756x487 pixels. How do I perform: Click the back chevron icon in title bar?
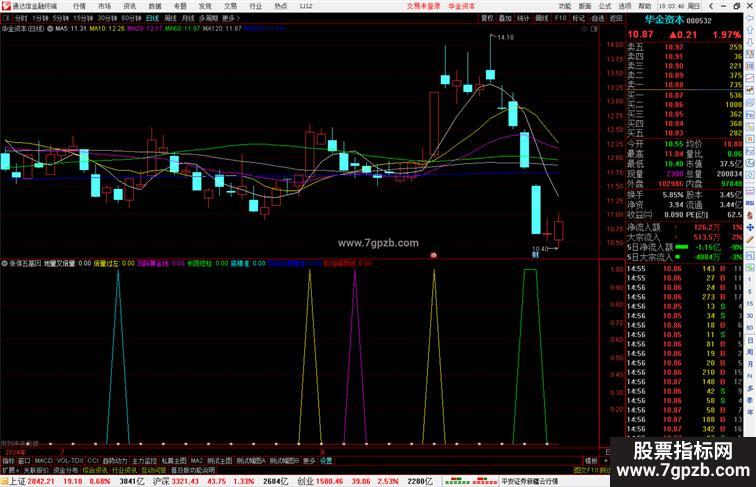pyautogui.click(x=711, y=6)
